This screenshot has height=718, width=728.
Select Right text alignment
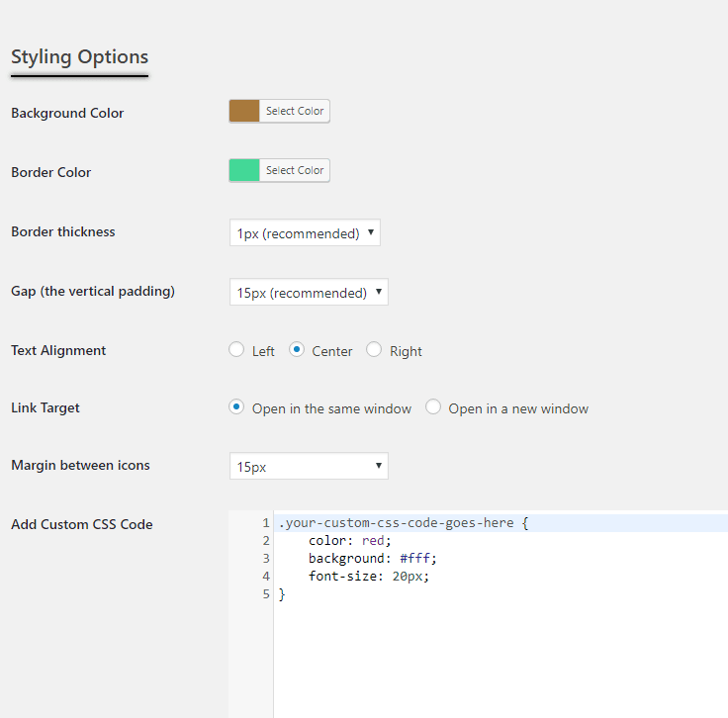(374, 349)
